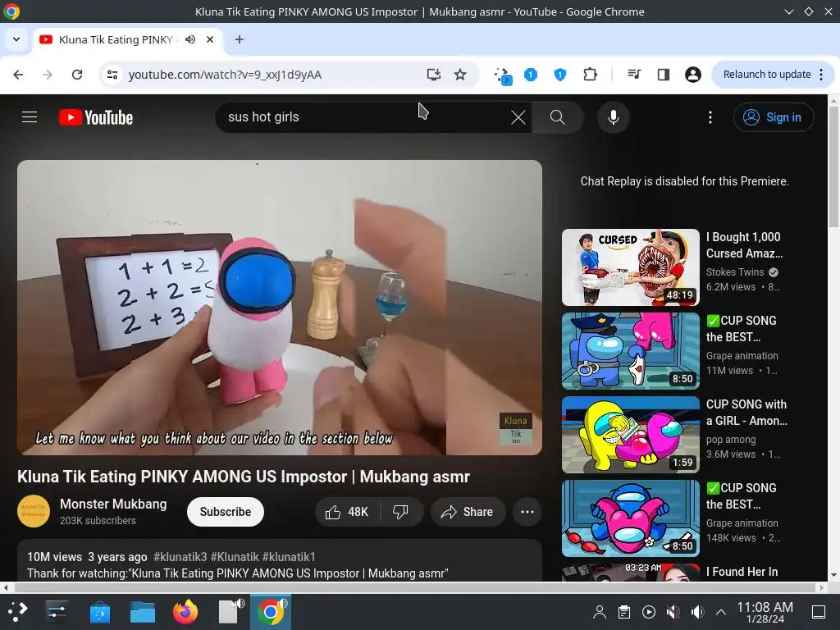Open 'I Found Her In' video title
Viewport: 840px width, 630px height.
[742, 572]
